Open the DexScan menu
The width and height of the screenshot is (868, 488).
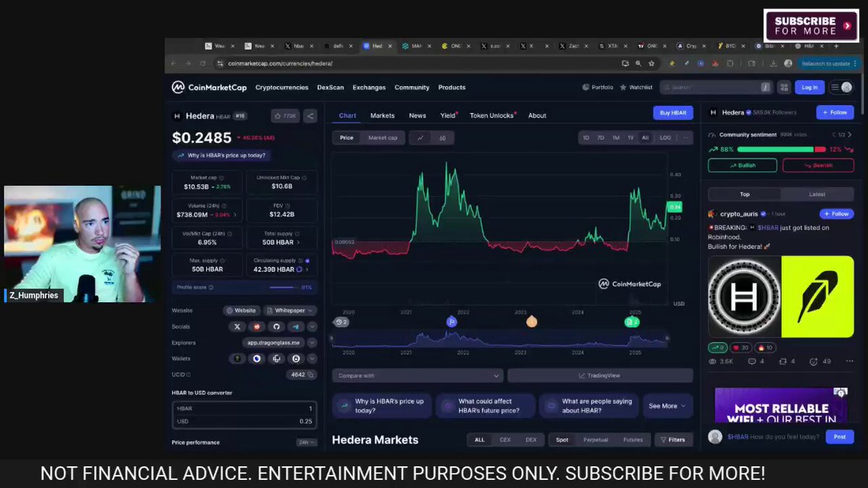[331, 87]
